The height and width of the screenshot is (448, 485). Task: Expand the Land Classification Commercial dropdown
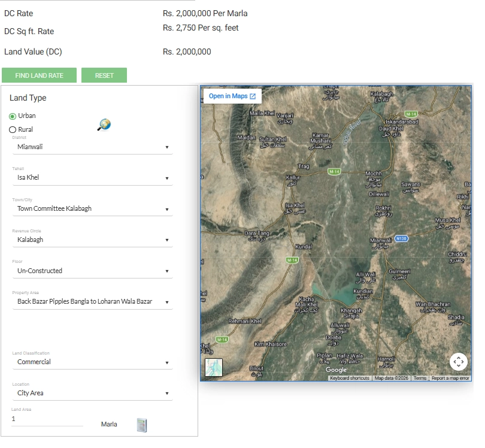pyautogui.click(x=92, y=362)
